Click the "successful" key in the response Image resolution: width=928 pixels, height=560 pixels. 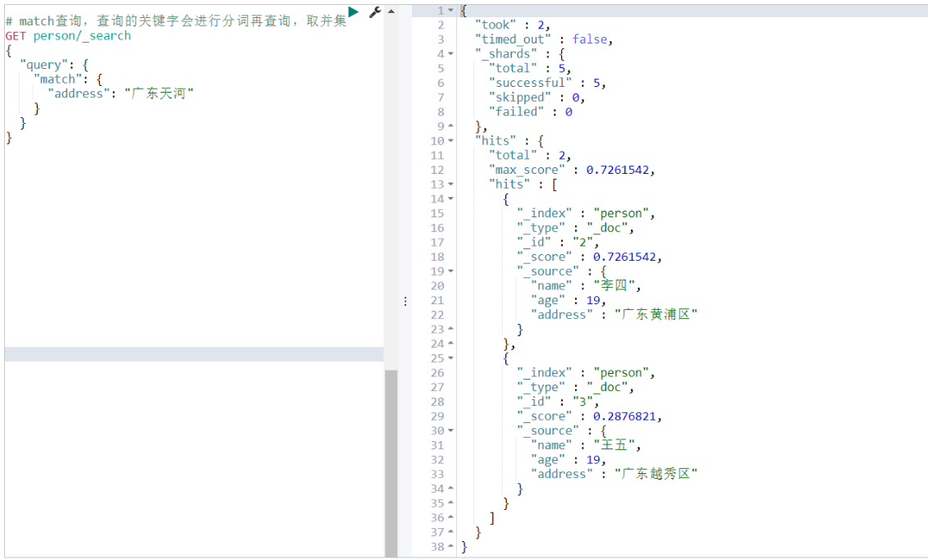tap(530, 83)
